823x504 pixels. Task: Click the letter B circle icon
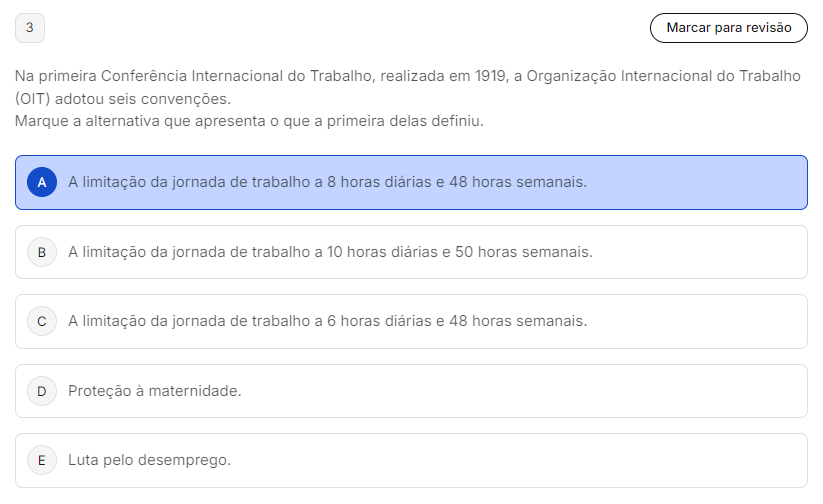[x=42, y=252]
